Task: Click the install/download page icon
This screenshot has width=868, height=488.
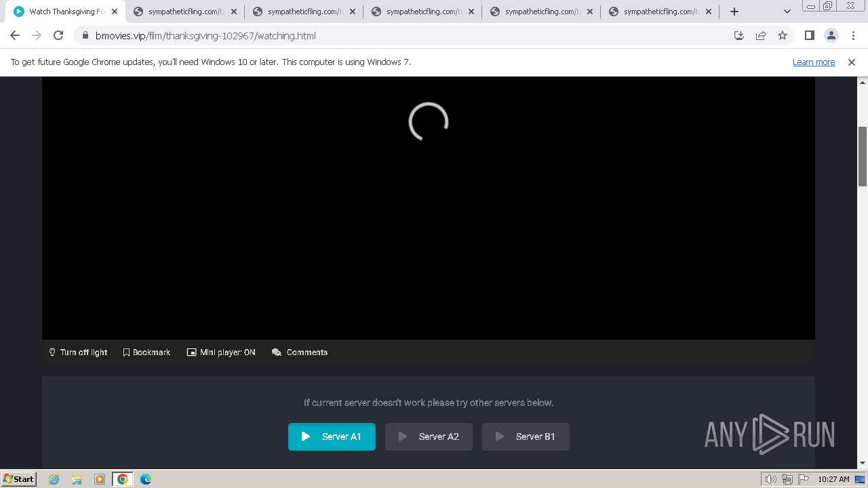Action: (x=739, y=35)
